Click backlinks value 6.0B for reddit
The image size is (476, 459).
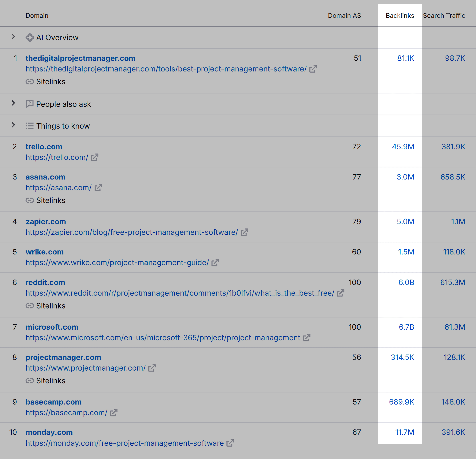[406, 282]
